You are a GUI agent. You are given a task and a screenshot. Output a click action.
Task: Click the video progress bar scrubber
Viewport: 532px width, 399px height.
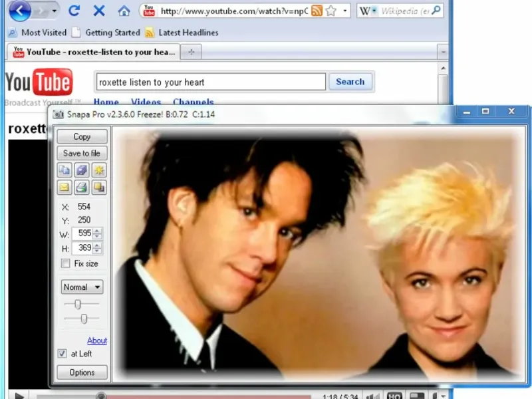101,396
